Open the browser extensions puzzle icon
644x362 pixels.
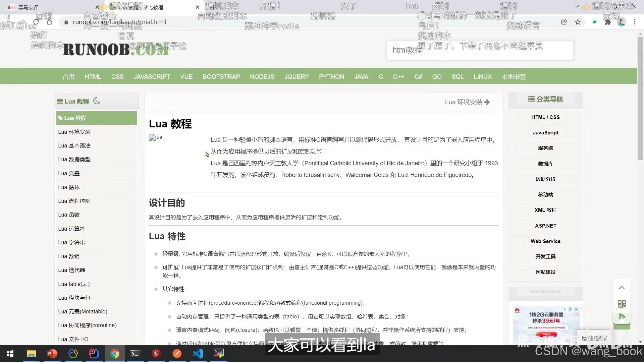[608, 22]
